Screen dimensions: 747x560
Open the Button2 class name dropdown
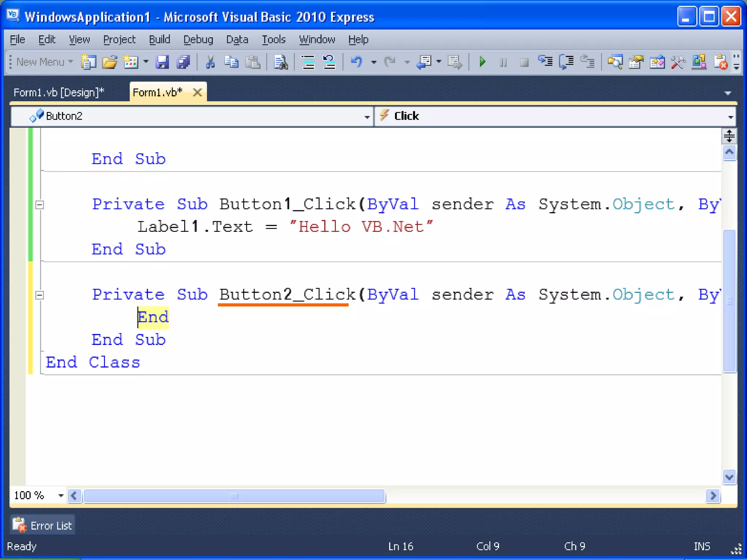[367, 117]
